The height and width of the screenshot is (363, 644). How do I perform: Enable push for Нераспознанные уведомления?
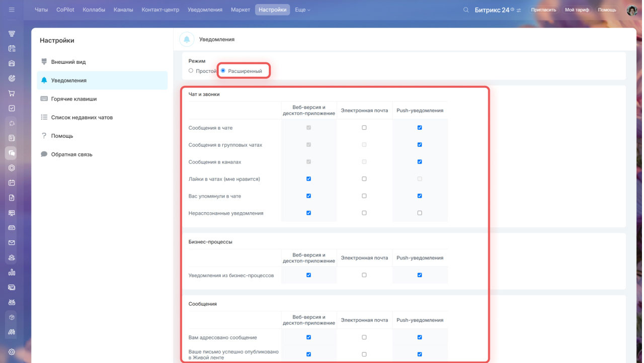click(420, 213)
